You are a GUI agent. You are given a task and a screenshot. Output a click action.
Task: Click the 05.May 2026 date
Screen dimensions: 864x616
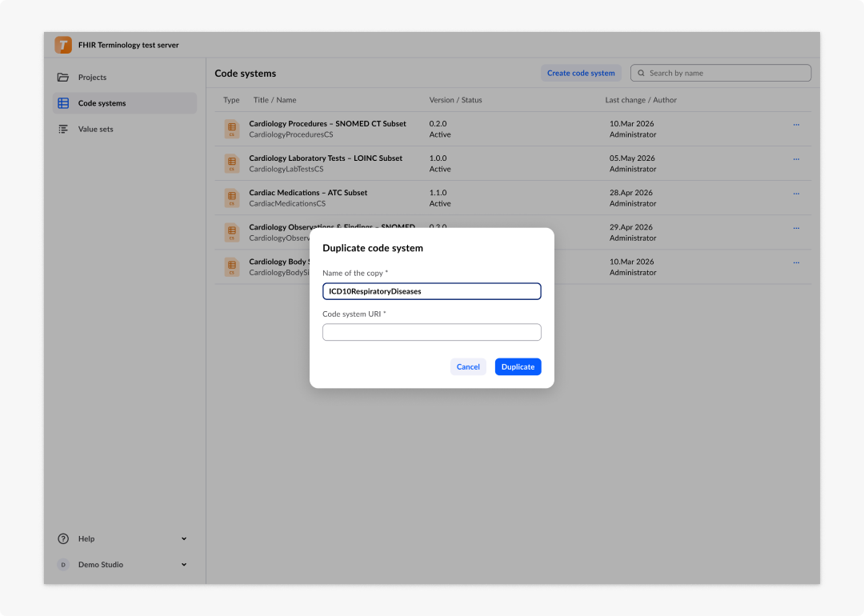point(632,158)
